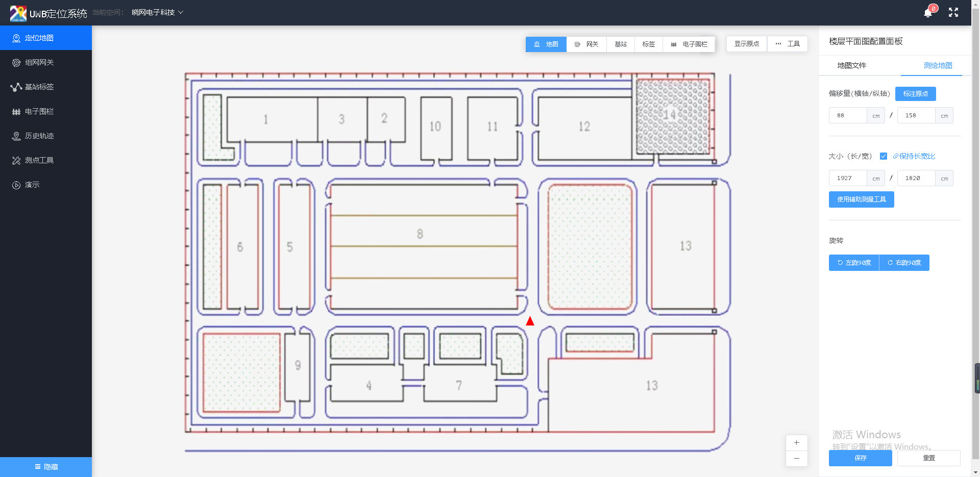This screenshot has width=980, height=477.
Task: Open 基站标签 in the sidebar
Action: [39, 87]
